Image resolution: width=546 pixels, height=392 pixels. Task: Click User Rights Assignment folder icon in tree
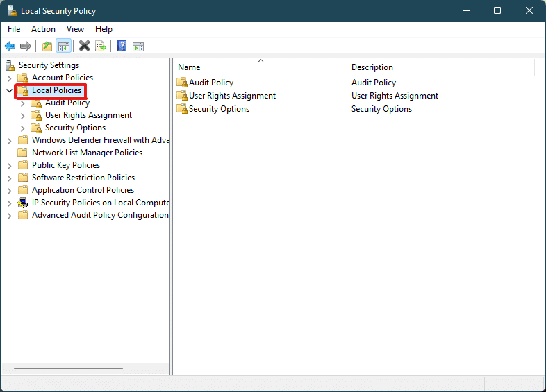pos(36,115)
